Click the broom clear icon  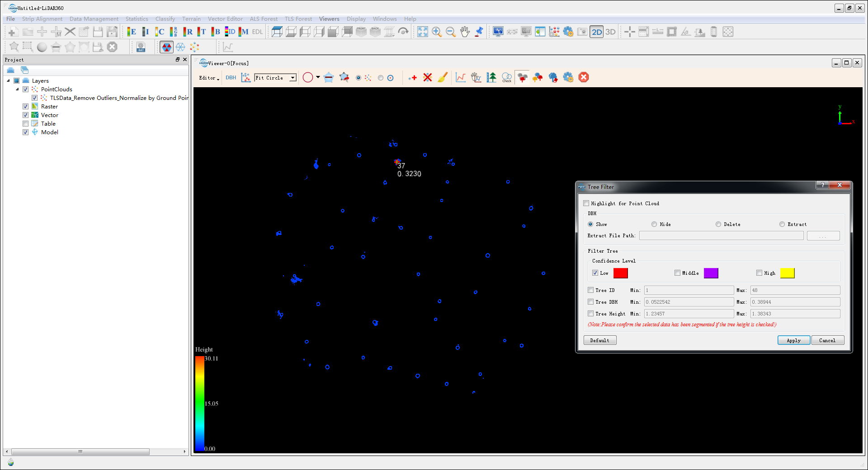click(x=443, y=78)
